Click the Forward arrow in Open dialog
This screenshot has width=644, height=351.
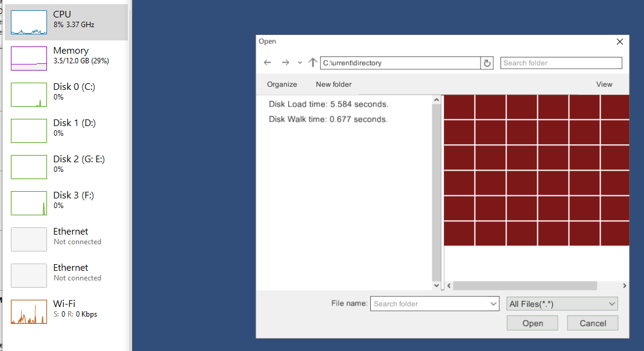pyautogui.click(x=286, y=63)
